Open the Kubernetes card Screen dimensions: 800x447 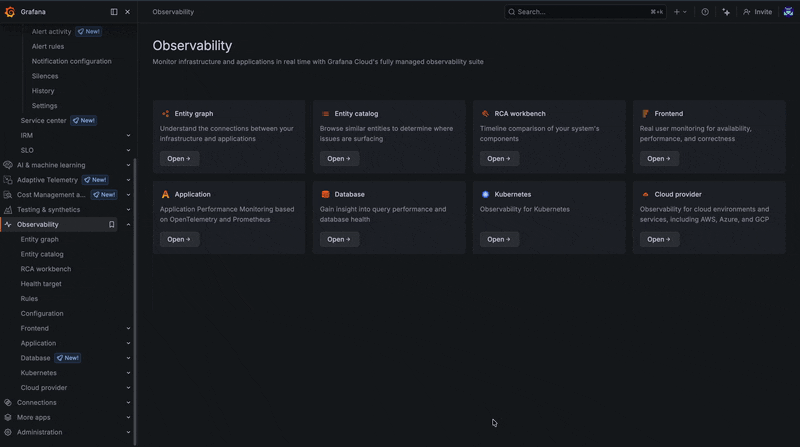pyautogui.click(x=499, y=239)
